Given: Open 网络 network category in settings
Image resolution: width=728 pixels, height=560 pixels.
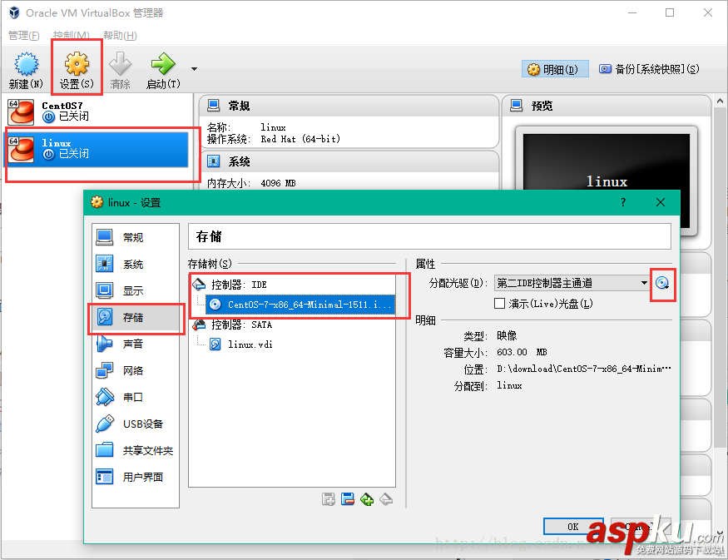Looking at the screenshot, I should pos(135,370).
